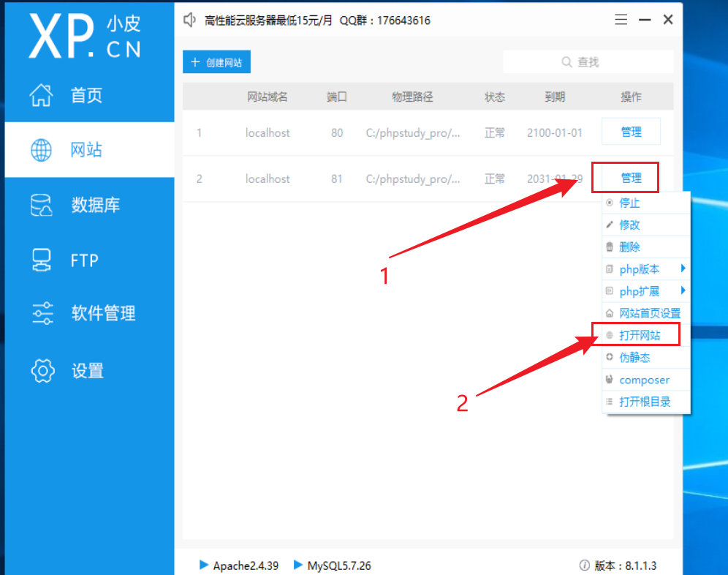
Task: Click the 端口 column header
Action: click(337, 97)
